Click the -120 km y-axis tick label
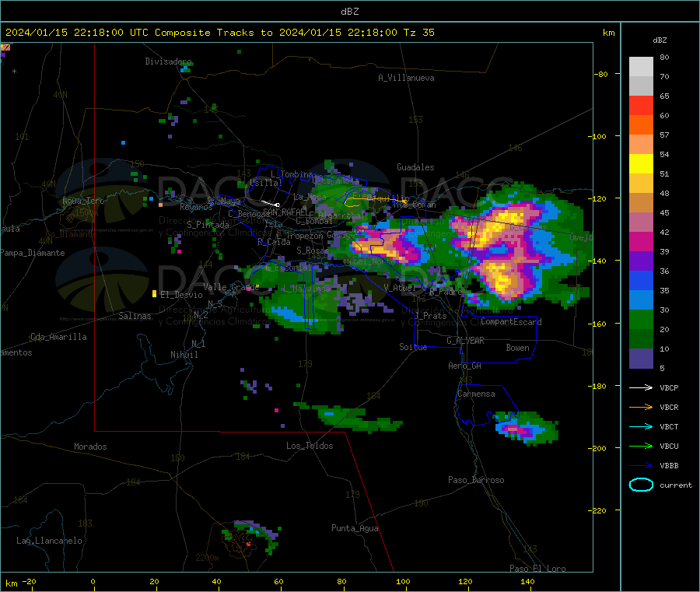Image resolution: width=700 pixels, height=592 pixels. point(599,198)
